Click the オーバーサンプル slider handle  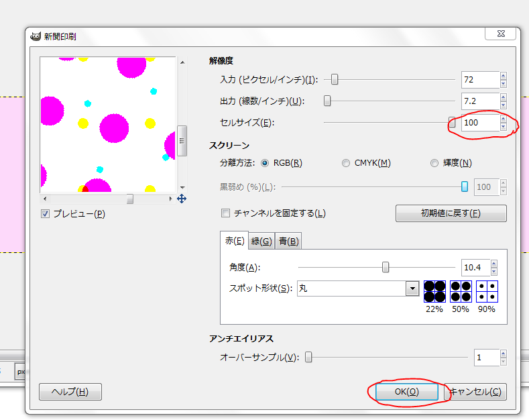coord(308,357)
